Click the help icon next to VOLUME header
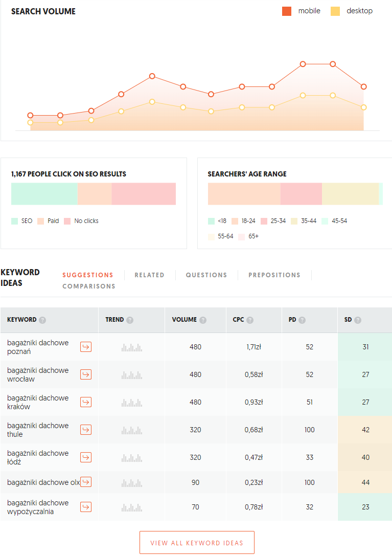Viewport: 392px width, 555px height. coord(203,320)
